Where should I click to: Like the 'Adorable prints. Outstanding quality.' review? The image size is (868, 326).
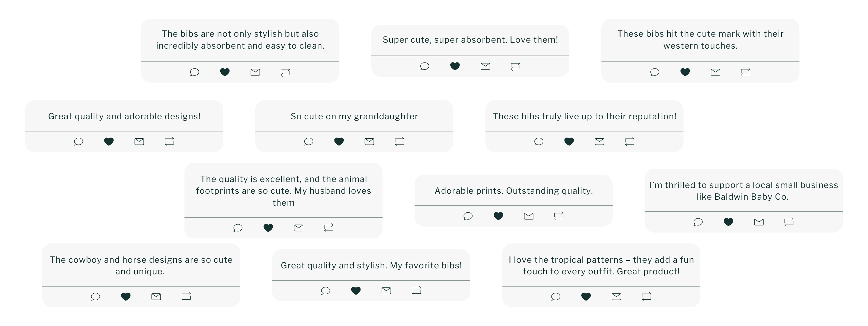coord(498,216)
